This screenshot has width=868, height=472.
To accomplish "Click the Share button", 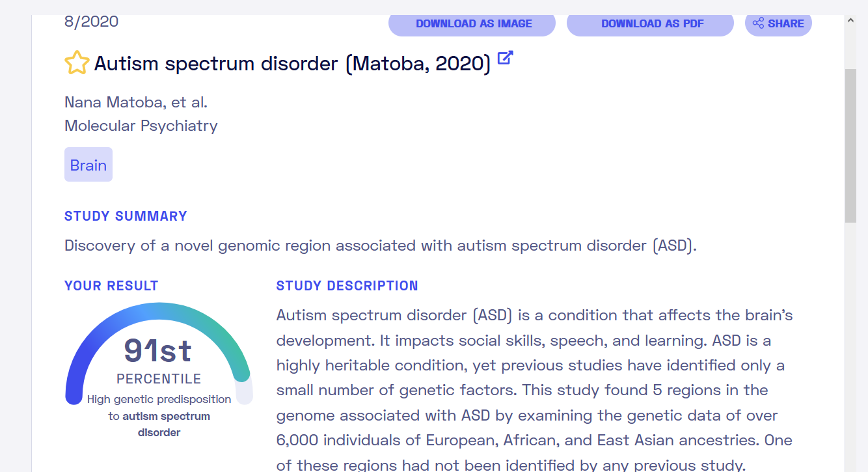I will tap(778, 24).
